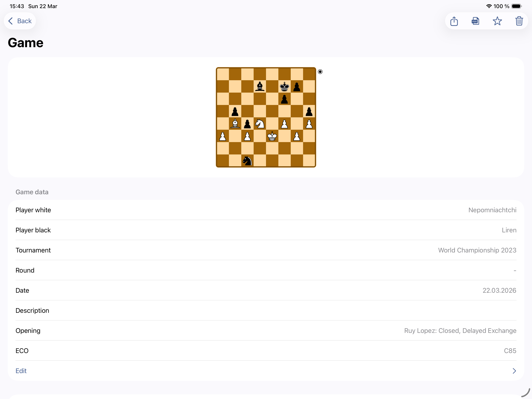Image resolution: width=532 pixels, height=399 pixels.
Task: Click the status bar clock 15:43
Action: pyautogui.click(x=17, y=6)
